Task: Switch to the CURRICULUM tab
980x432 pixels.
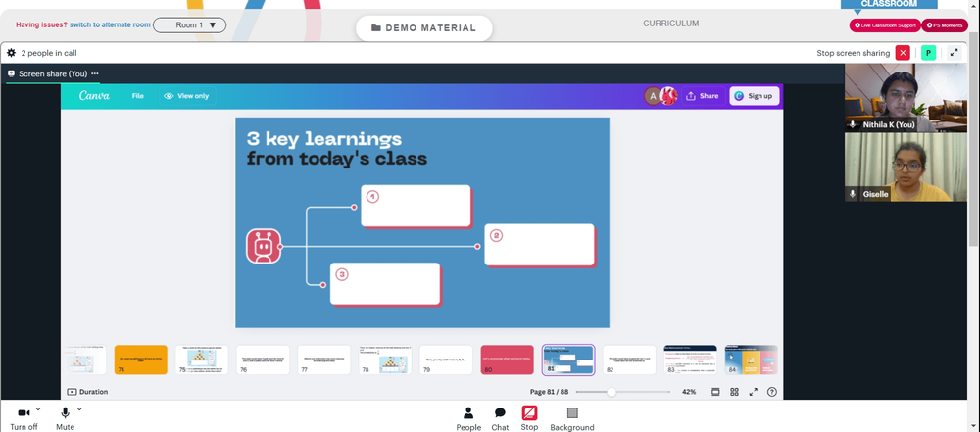Action: 670,24
